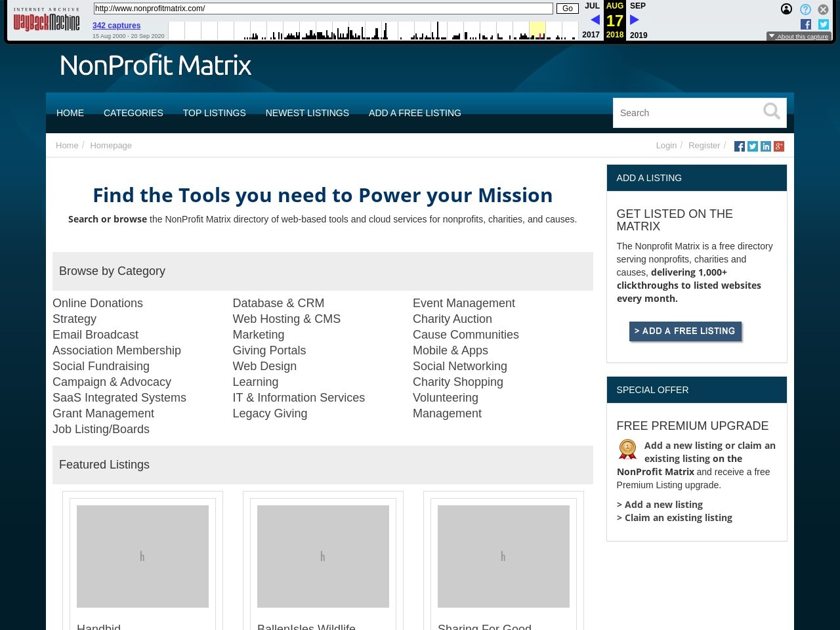Open the Newest Listings menu item
This screenshot has width=840, height=630.
coord(307,113)
